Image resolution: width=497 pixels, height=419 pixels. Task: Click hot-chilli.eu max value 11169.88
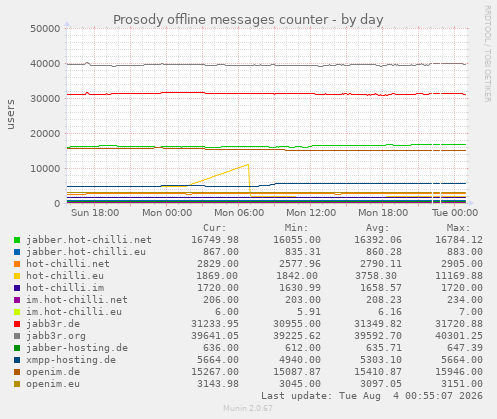tap(459, 276)
